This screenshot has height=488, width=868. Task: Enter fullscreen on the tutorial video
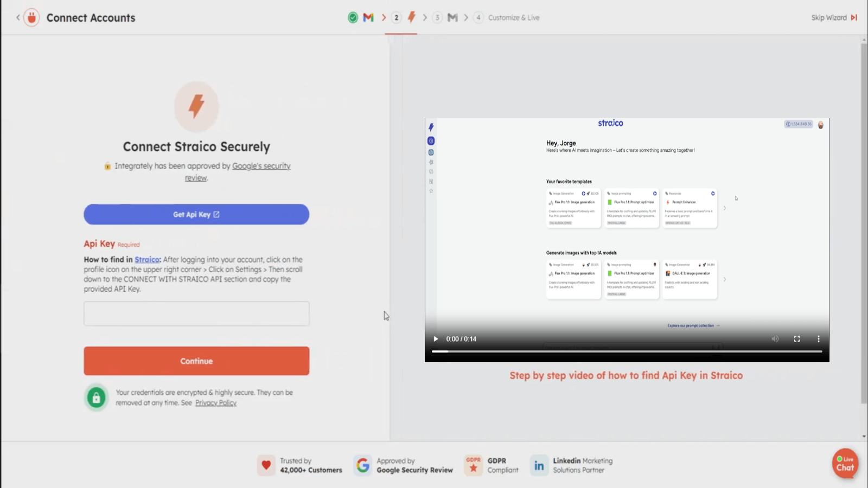[x=797, y=339]
